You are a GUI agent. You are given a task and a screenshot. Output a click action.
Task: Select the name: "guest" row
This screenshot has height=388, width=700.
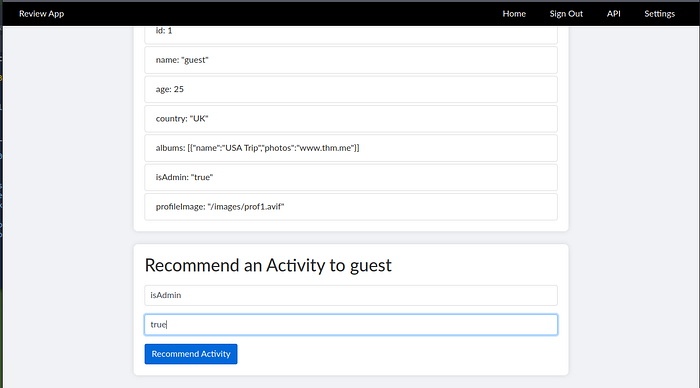(351, 60)
